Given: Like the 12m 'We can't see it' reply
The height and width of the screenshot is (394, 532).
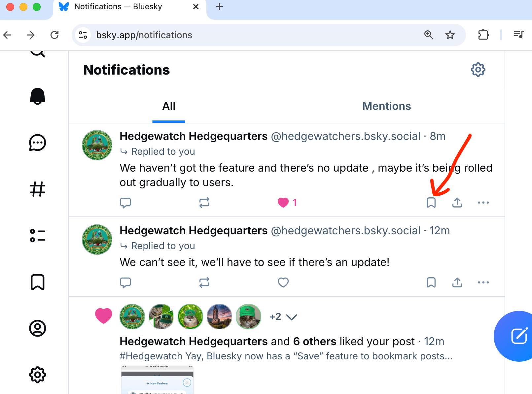Looking at the screenshot, I should pos(283,282).
